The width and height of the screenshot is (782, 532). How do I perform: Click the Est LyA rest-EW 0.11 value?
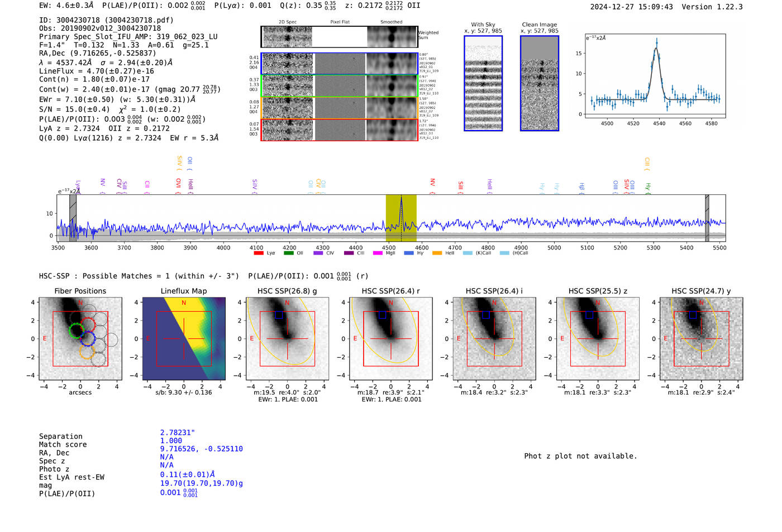(188, 475)
